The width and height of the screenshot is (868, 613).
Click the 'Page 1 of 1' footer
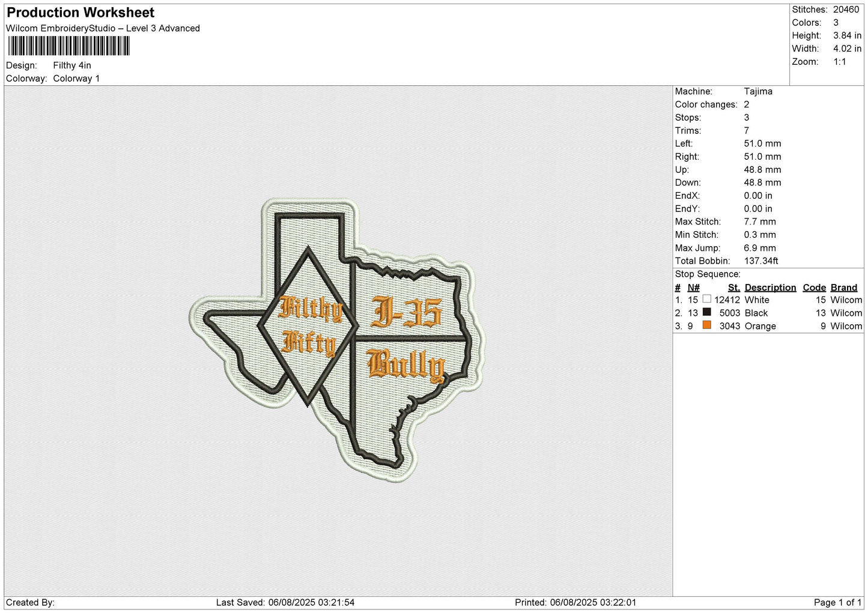click(838, 602)
